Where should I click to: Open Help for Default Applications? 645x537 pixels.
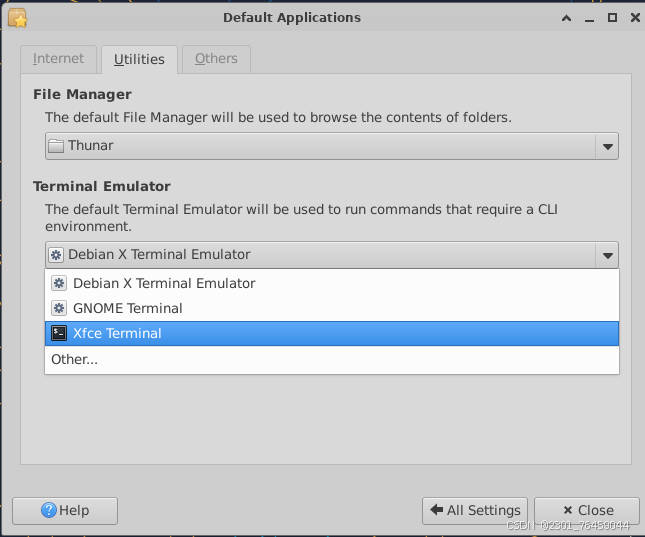click(x=65, y=511)
